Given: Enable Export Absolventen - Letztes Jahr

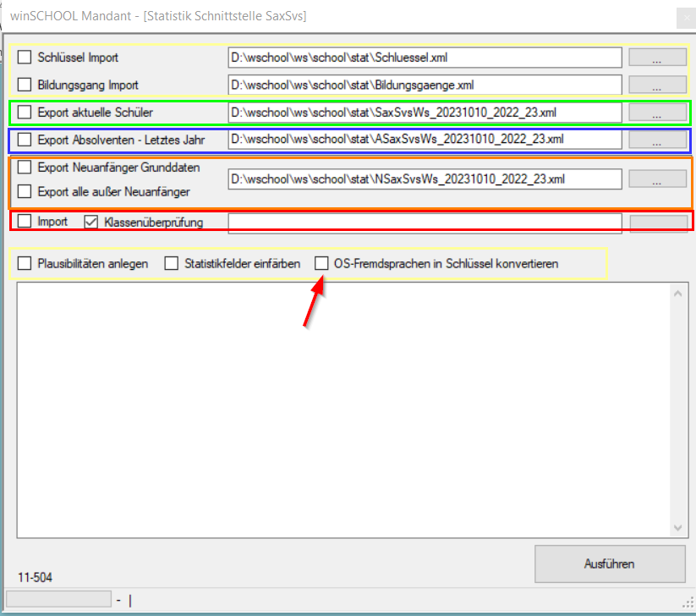Looking at the screenshot, I should click(25, 140).
